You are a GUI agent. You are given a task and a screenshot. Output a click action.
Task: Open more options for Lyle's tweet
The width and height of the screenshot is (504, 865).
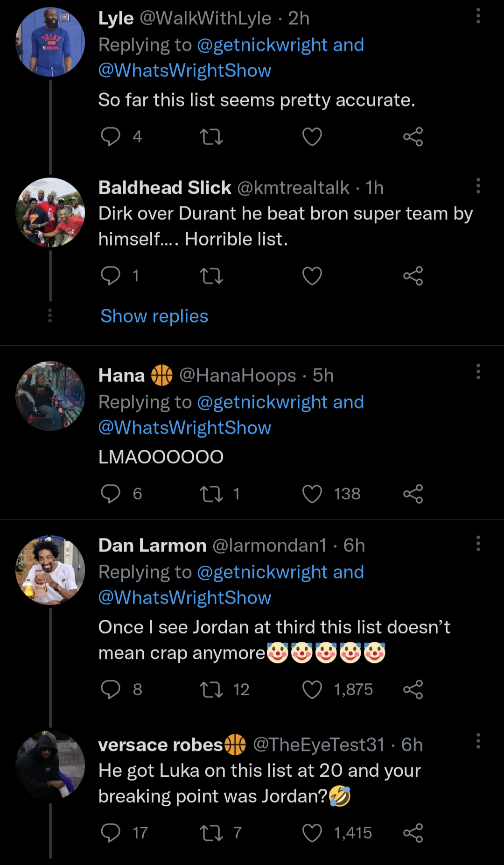(478, 16)
